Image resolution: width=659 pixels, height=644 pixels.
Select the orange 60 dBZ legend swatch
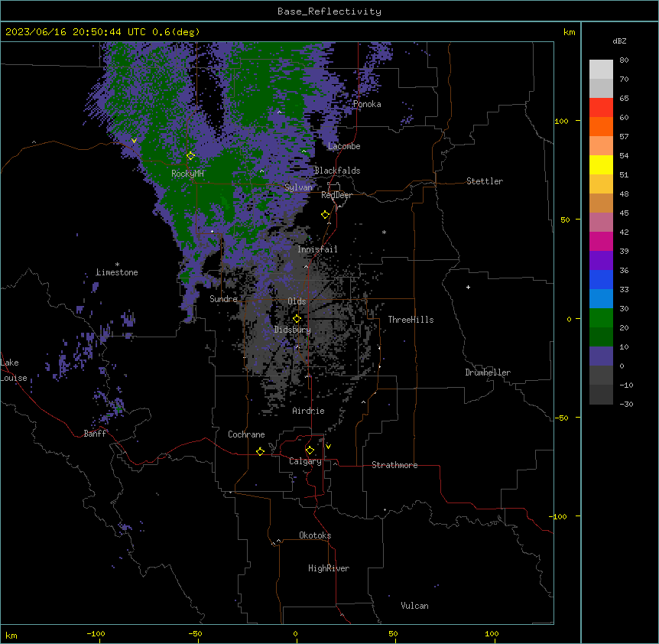601,126
